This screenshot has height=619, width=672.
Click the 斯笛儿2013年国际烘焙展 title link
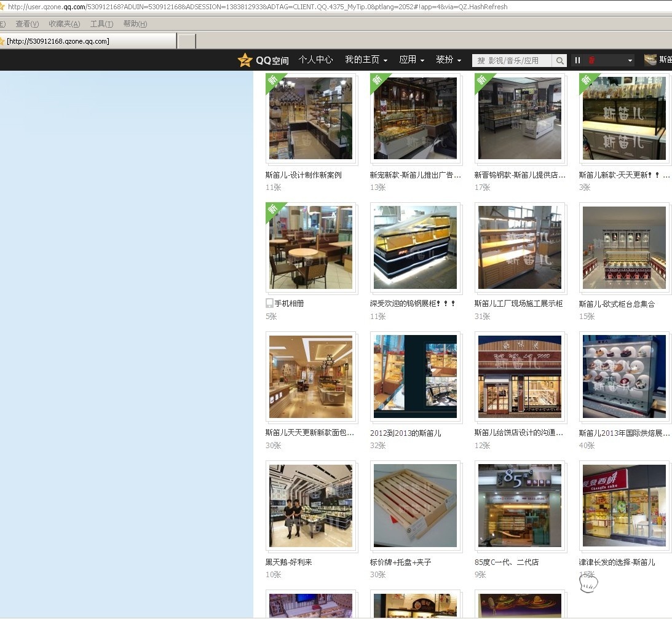[x=624, y=433]
